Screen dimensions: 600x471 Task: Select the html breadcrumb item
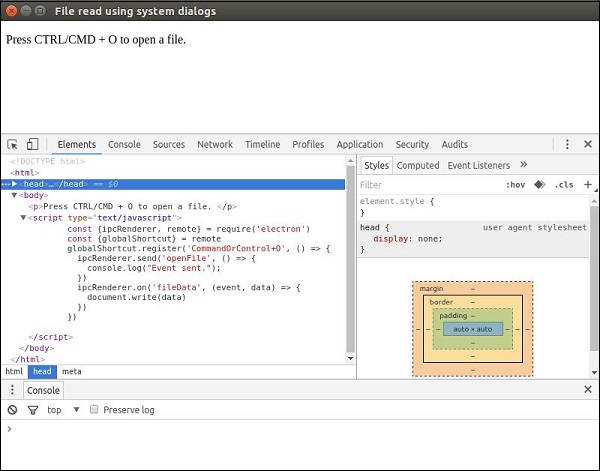[x=14, y=371]
